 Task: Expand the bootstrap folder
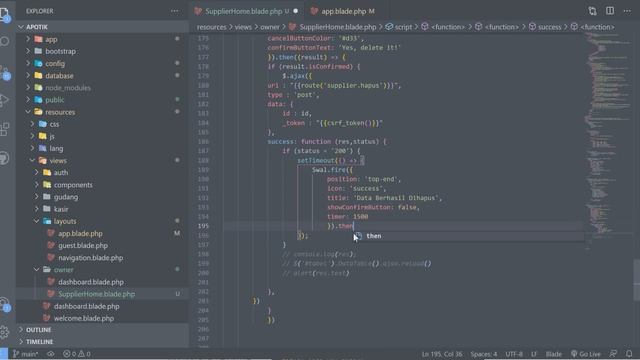[102, 51]
